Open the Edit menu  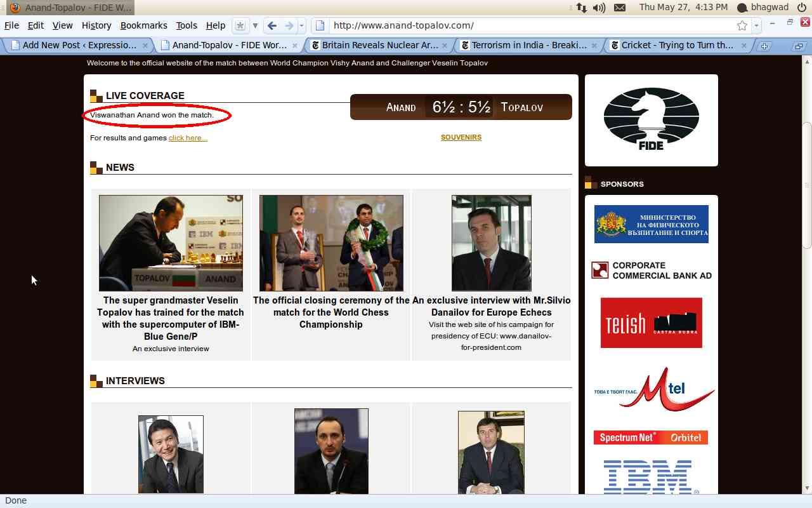36,25
